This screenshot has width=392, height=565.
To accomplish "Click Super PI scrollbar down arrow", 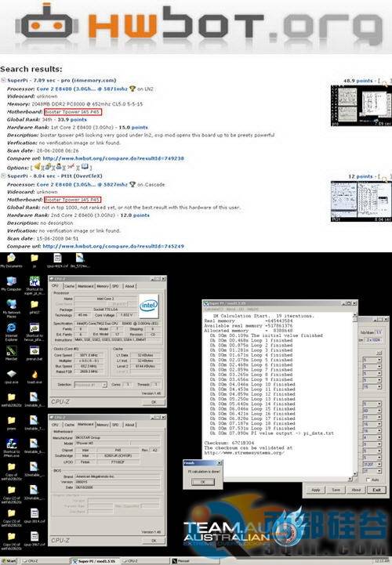I will tap(355, 473).
